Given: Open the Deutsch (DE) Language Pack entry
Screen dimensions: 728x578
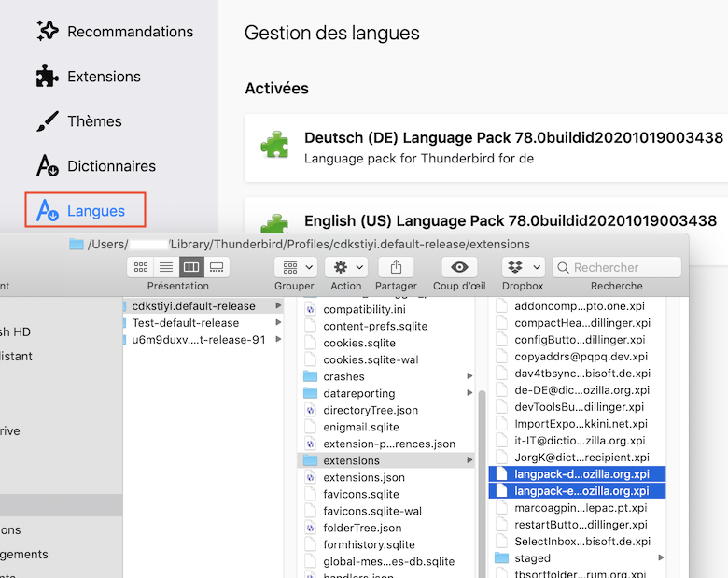Looking at the screenshot, I should coord(486,148).
